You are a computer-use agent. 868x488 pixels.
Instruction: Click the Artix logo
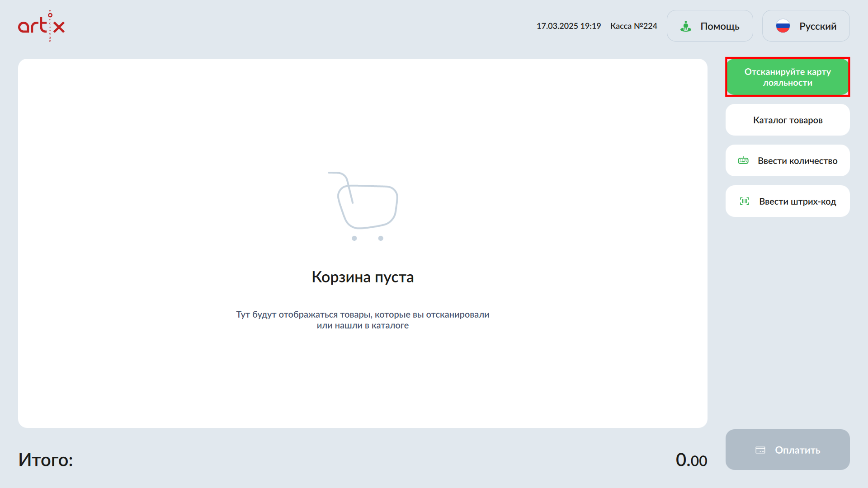click(x=41, y=26)
